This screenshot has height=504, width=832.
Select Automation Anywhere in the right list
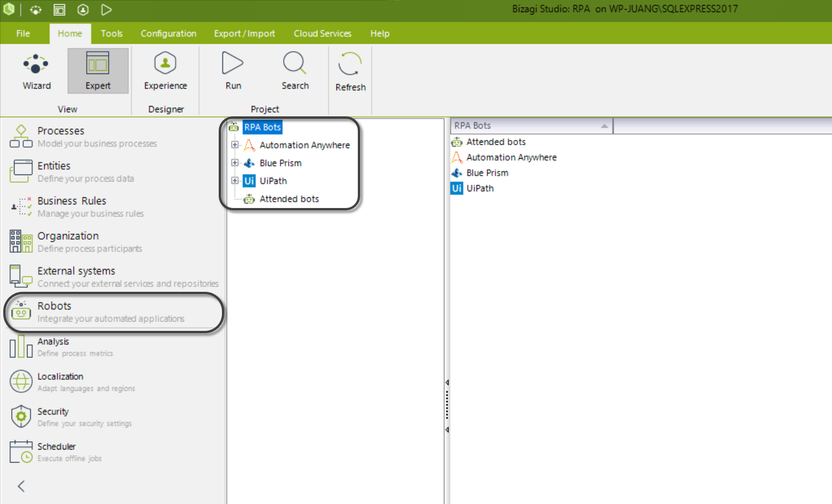(511, 158)
